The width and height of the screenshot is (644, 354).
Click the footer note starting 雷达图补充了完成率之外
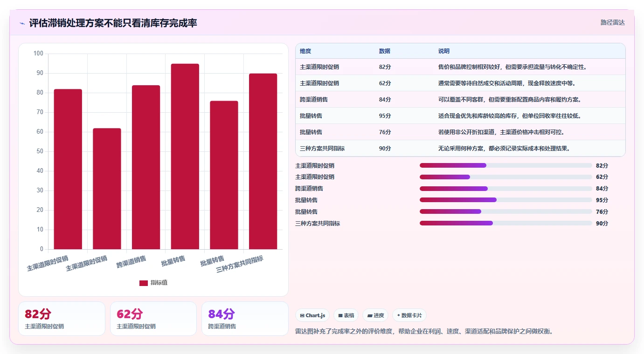(424, 332)
